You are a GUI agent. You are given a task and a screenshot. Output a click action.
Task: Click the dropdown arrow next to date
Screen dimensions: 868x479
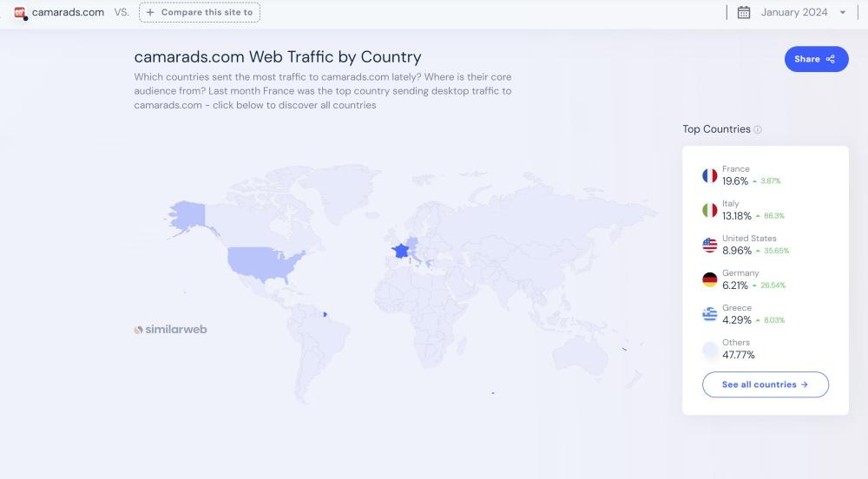(x=843, y=12)
